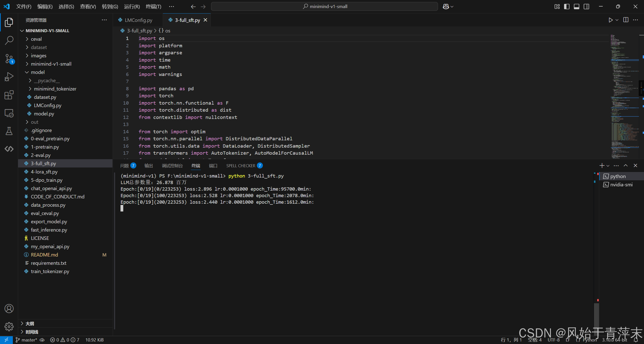Open 5-dpo_train.py in file tree
Viewport: 644px width, 344px height.
[x=65, y=180]
